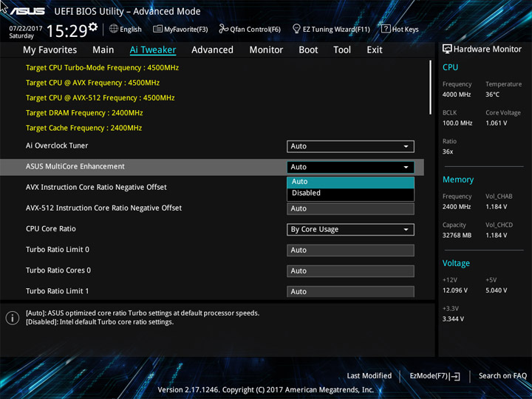Click the Turbo Ratio Limit 1 field
This screenshot has height=399, width=532.
tap(350, 291)
